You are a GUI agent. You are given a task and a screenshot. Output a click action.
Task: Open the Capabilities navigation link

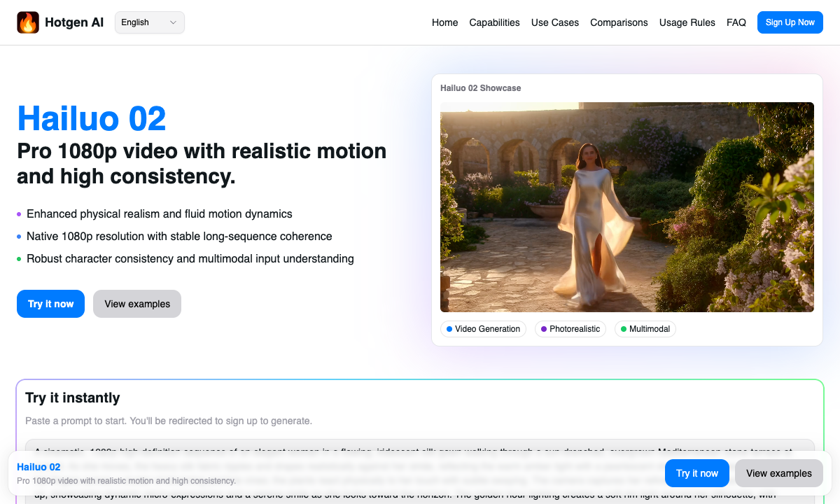point(494,22)
